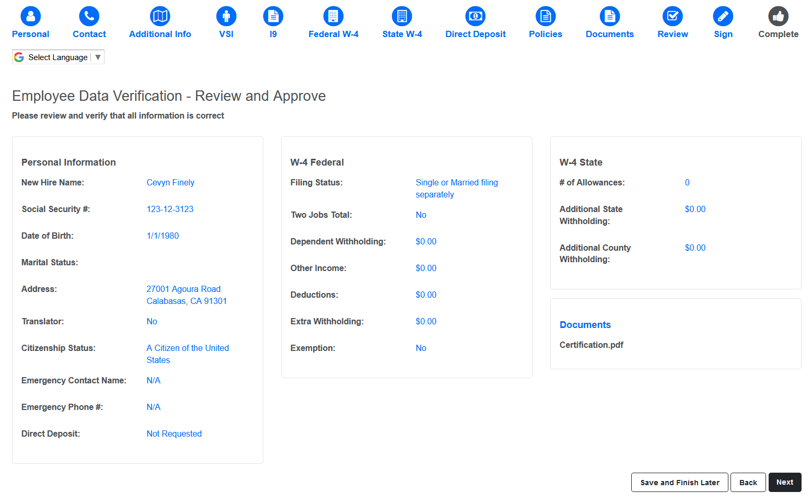Click the Marital Status label
The width and height of the screenshot is (812, 504).
pos(50,262)
